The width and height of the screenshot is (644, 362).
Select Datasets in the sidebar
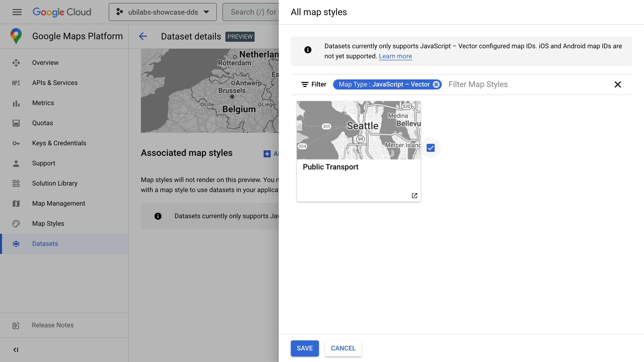click(64, 244)
